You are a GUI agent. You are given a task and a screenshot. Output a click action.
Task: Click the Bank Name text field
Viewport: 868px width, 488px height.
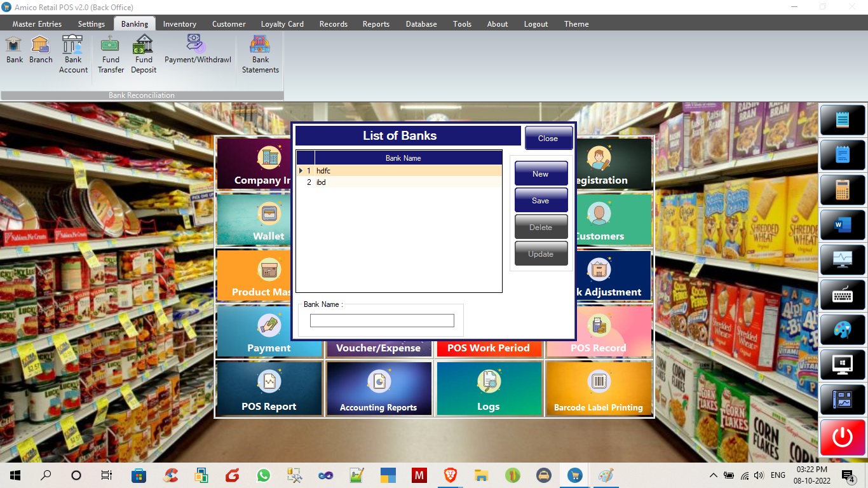pos(382,321)
